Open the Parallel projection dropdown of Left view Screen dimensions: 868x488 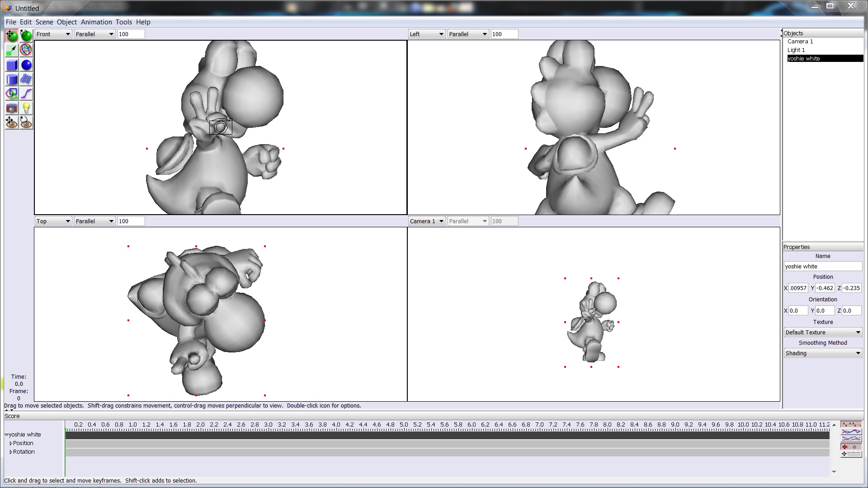(x=468, y=34)
